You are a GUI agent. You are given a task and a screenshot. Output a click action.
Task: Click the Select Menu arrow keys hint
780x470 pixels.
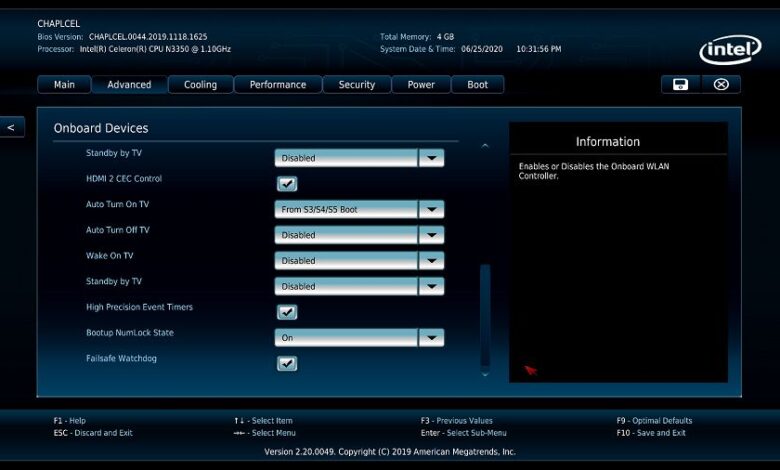click(265, 433)
